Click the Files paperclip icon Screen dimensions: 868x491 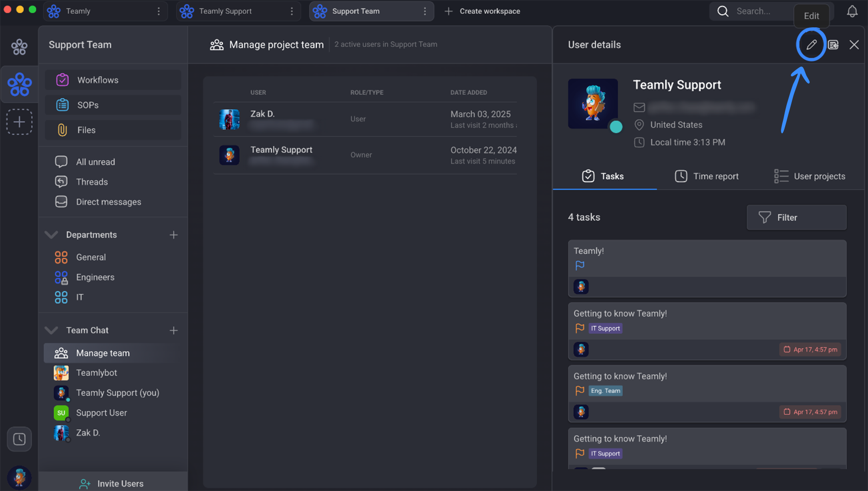pyautogui.click(x=62, y=130)
